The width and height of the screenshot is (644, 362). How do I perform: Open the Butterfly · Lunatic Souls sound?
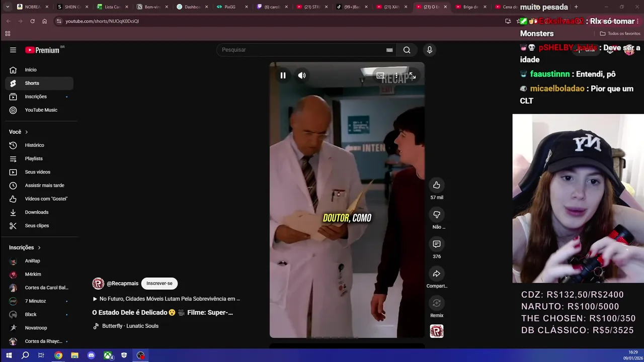coord(126,326)
